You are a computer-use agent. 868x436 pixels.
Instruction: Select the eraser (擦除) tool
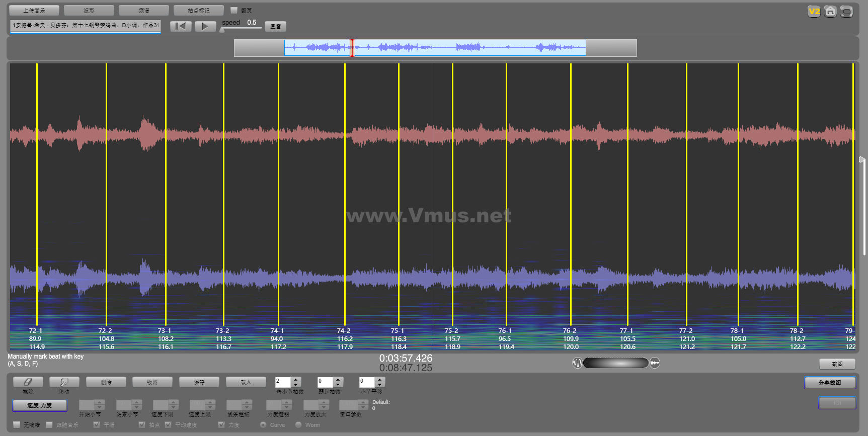28,382
